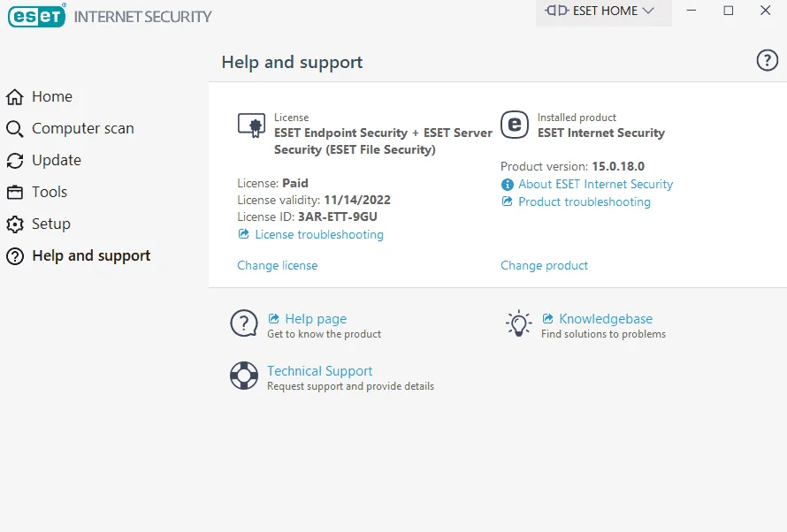Click 'Find solutions to problems' description
Viewport: 787px width, 532px height.
[x=603, y=334]
